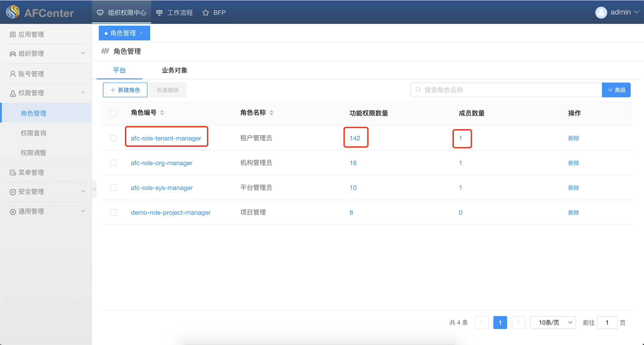
Task: Expand the 高级 advanced search options
Action: (616, 90)
